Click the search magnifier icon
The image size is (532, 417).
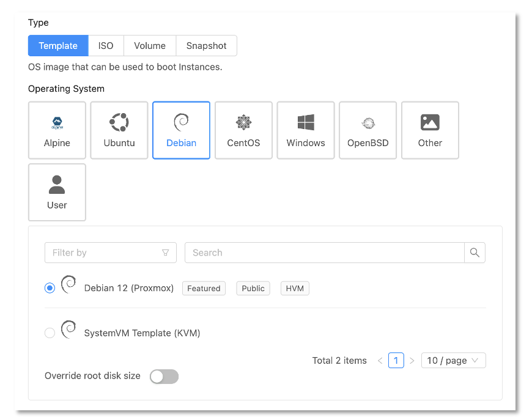click(x=475, y=252)
